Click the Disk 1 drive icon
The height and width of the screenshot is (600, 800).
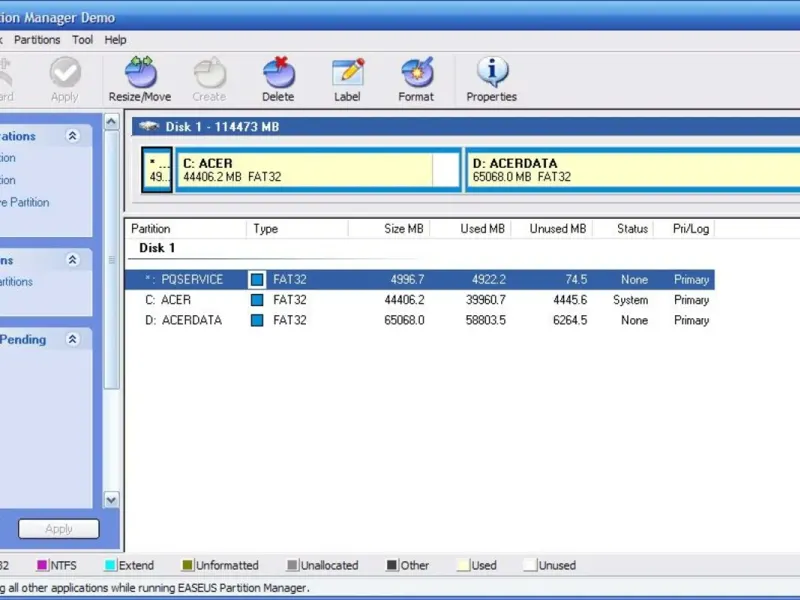(149, 127)
